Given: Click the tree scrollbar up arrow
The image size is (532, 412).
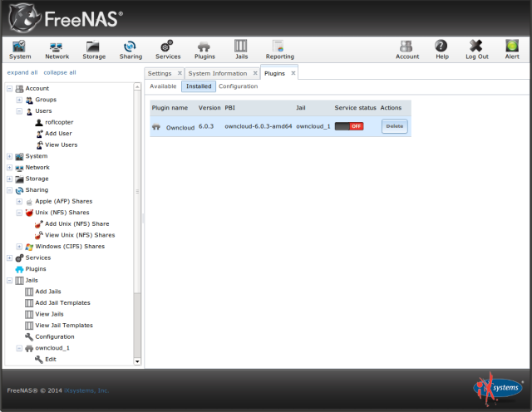Looking at the screenshot, I should pos(137,87).
